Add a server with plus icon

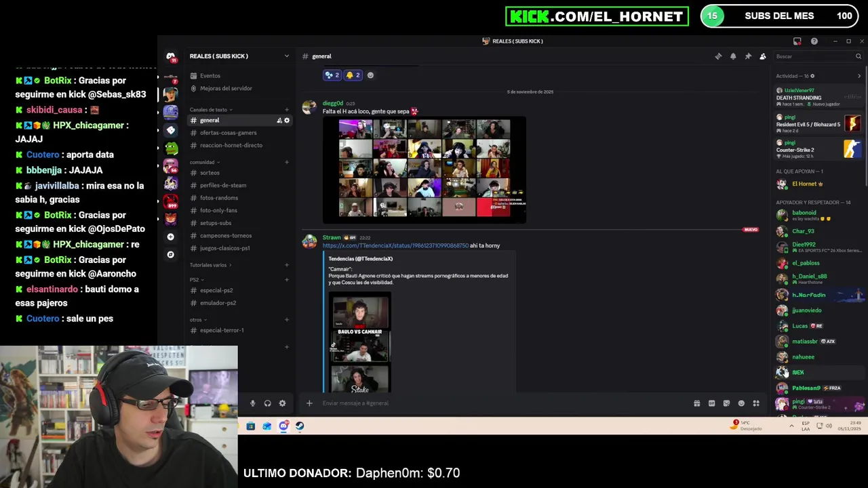tap(171, 237)
